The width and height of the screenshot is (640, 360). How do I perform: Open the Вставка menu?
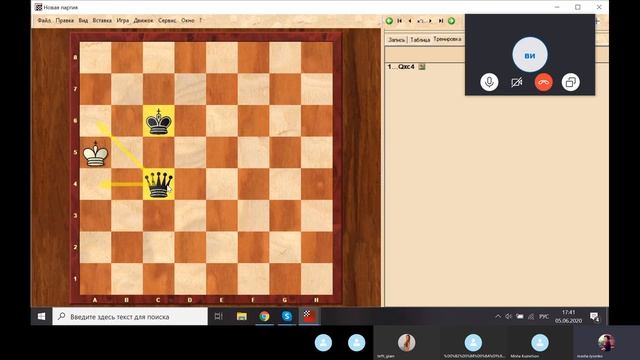pyautogui.click(x=102, y=20)
